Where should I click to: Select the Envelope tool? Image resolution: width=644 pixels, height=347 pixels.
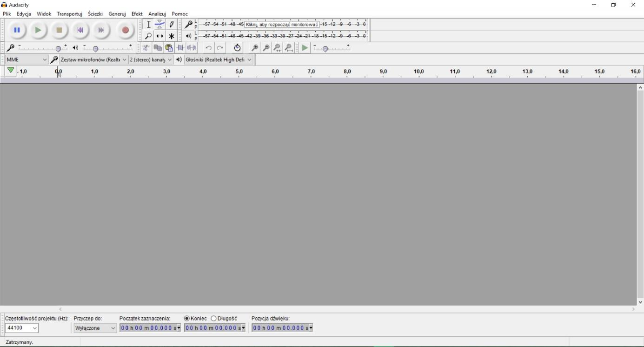[x=159, y=25]
